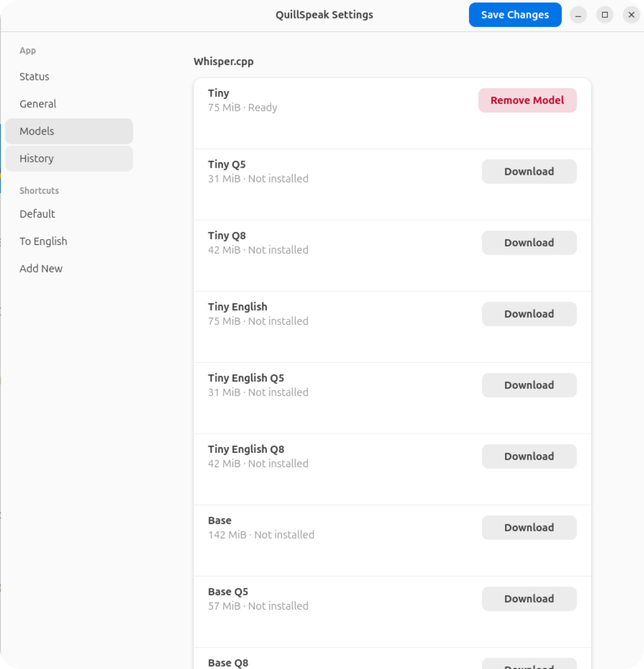Download the Tiny Q8 model
The width and height of the screenshot is (644, 669).
pyautogui.click(x=529, y=243)
